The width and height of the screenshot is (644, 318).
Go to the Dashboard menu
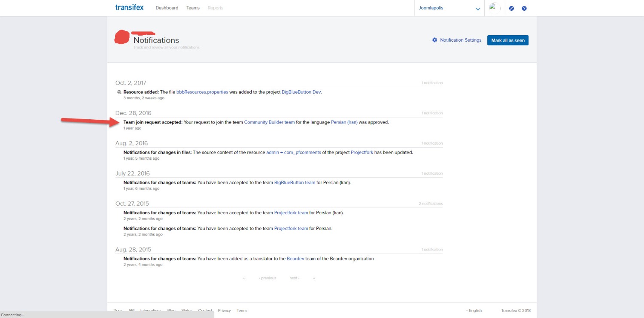(167, 8)
